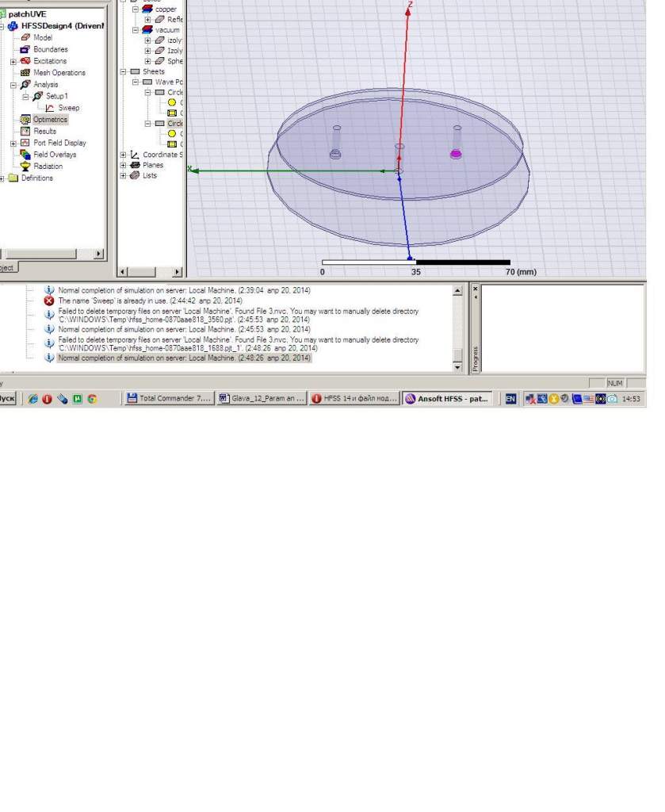This screenshot has height=812, width=665.
Task: Click the Opera icon in quick launch
Action: click(47, 399)
